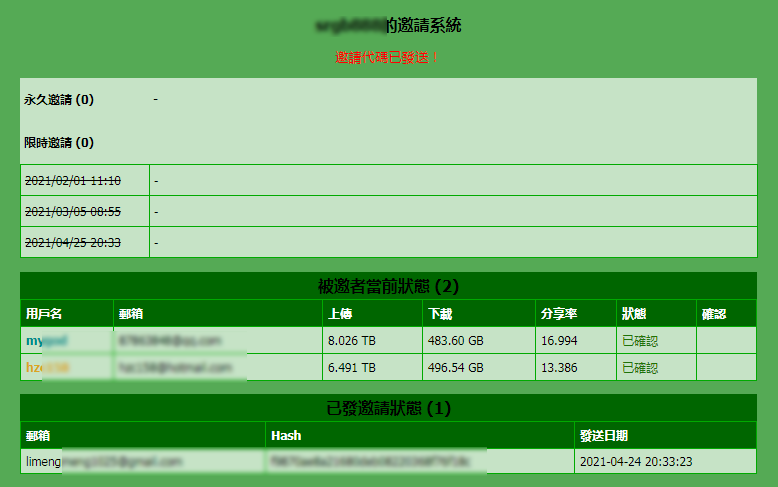Click the 用戶名 column header
778x487 pixels.
pyautogui.click(x=44, y=313)
